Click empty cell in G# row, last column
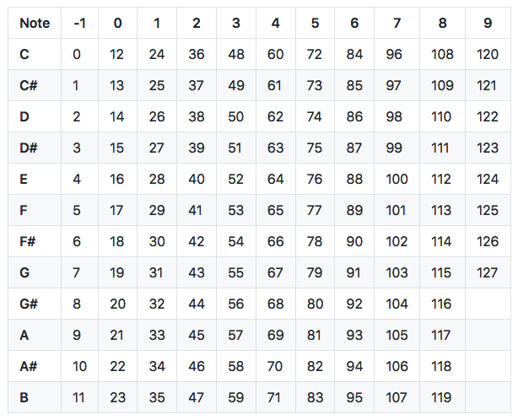 click(488, 304)
